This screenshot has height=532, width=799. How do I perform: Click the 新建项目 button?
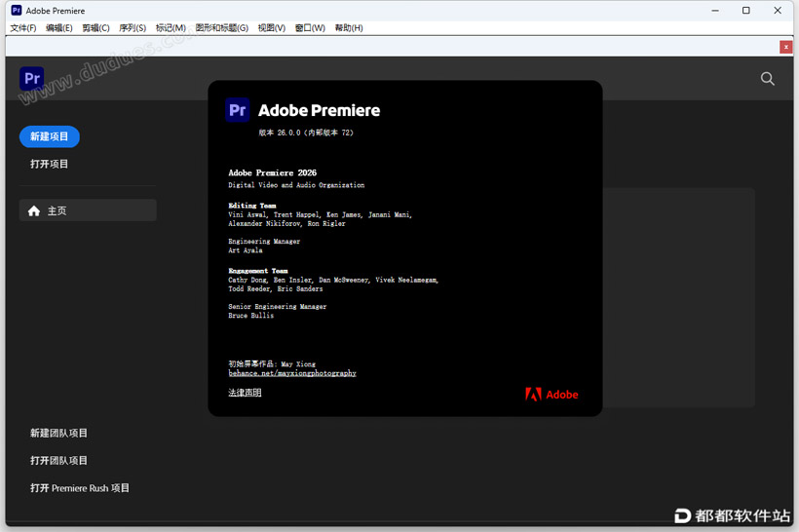tap(50, 136)
